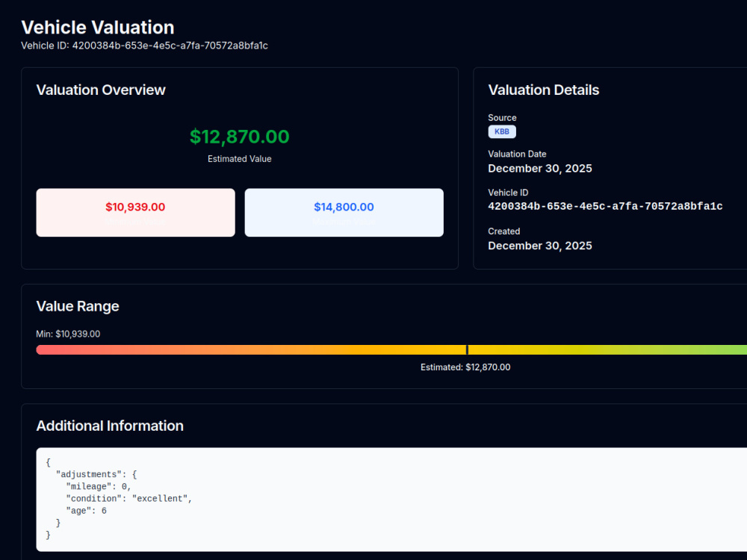This screenshot has height=560, width=747.
Task: Click the Valuation Overview card title
Action: [101, 90]
